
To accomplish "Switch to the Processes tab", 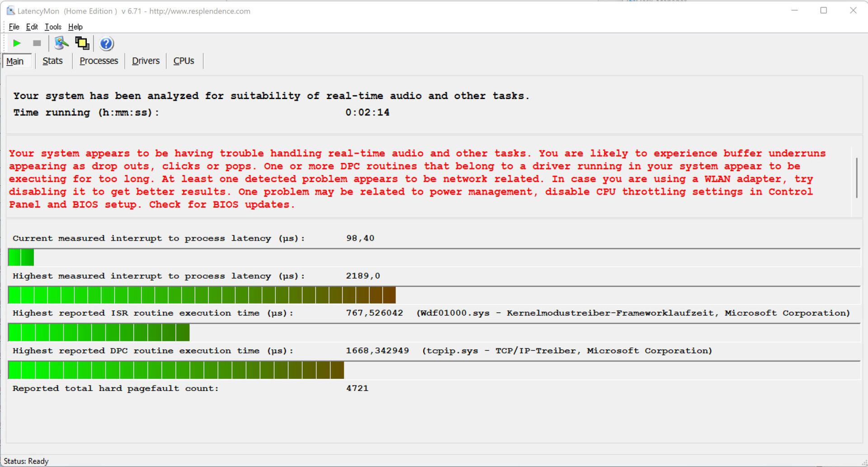I will [99, 61].
